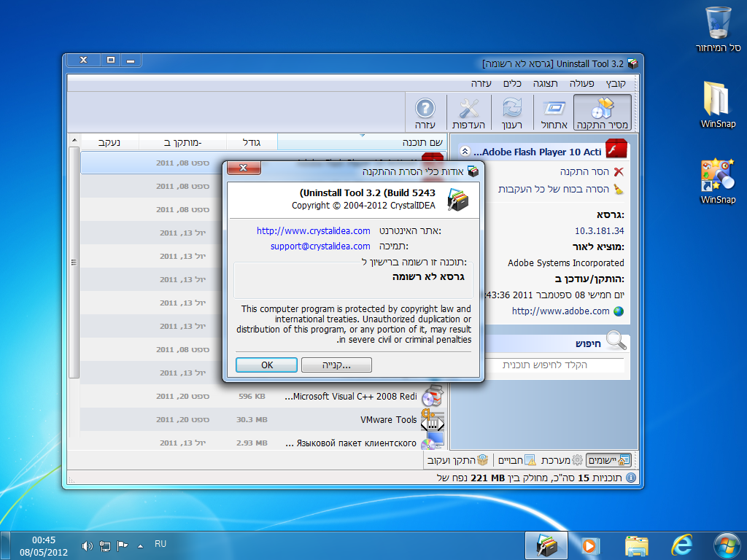Image resolution: width=747 pixels, height=560 pixels.
Task: Open the crystalidea.com website link
Action: (314, 230)
